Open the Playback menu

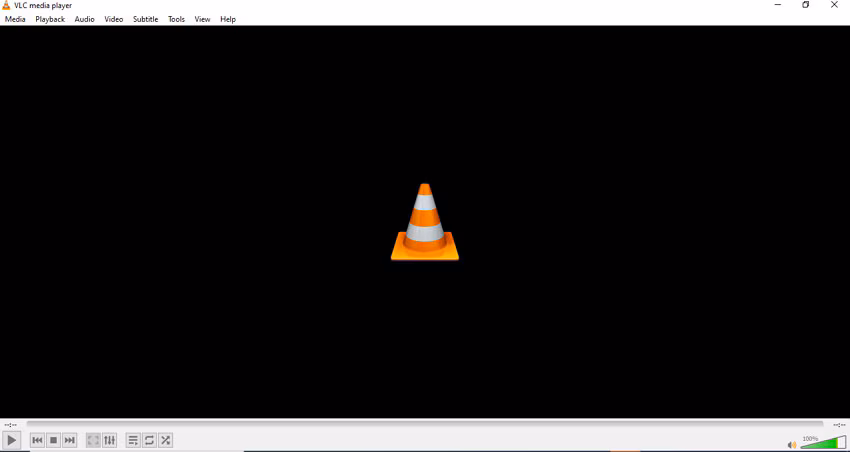tap(50, 19)
